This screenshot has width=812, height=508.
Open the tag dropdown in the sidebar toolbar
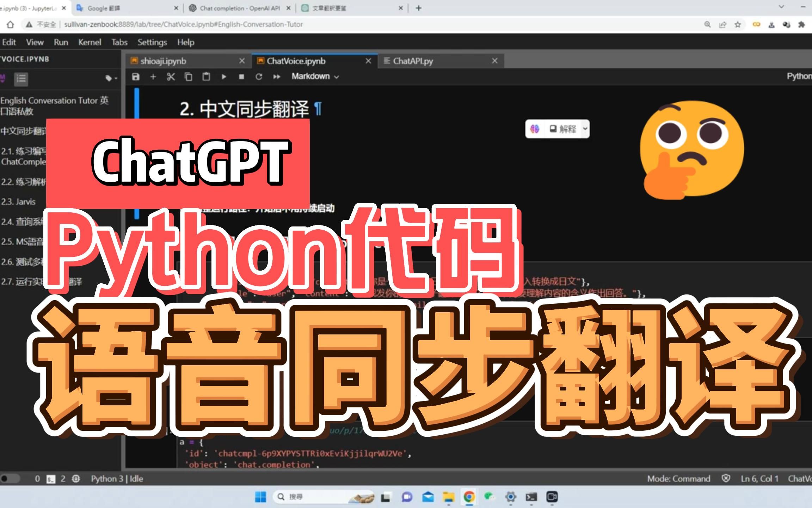pos(111,78)
